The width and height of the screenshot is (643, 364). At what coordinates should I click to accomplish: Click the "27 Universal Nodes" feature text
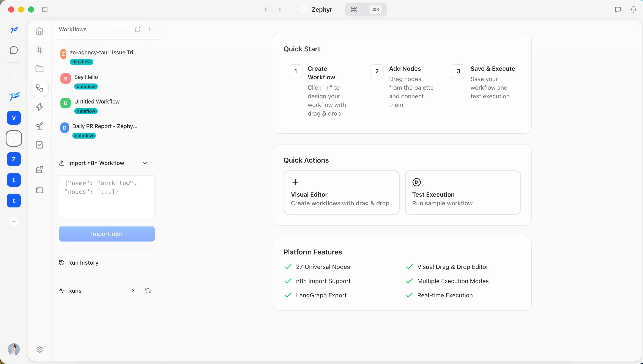point(323,267)
